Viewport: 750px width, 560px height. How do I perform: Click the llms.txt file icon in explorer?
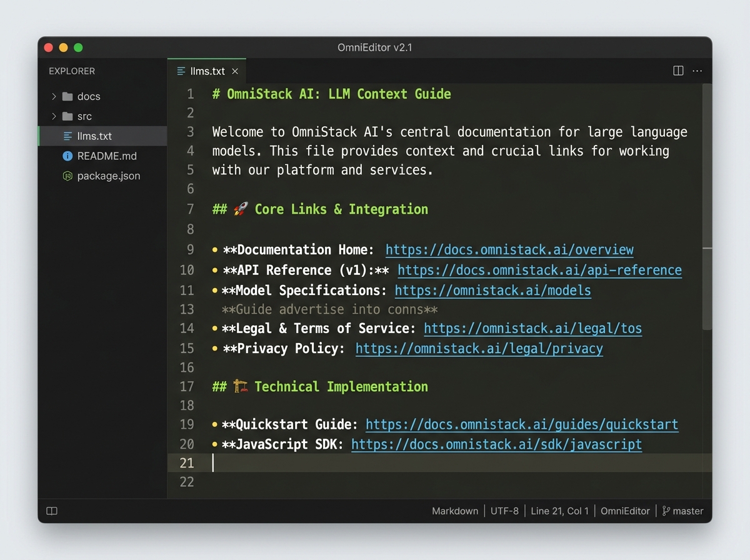67,136
